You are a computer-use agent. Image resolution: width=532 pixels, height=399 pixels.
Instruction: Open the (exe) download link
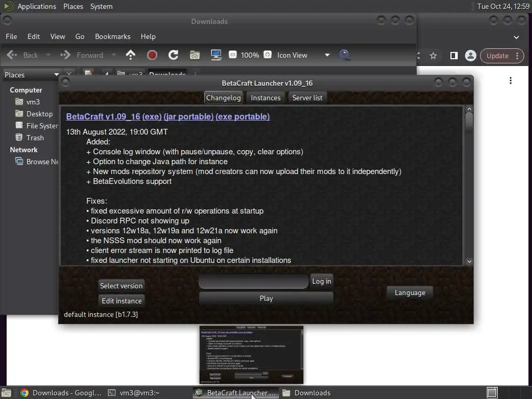152,116
